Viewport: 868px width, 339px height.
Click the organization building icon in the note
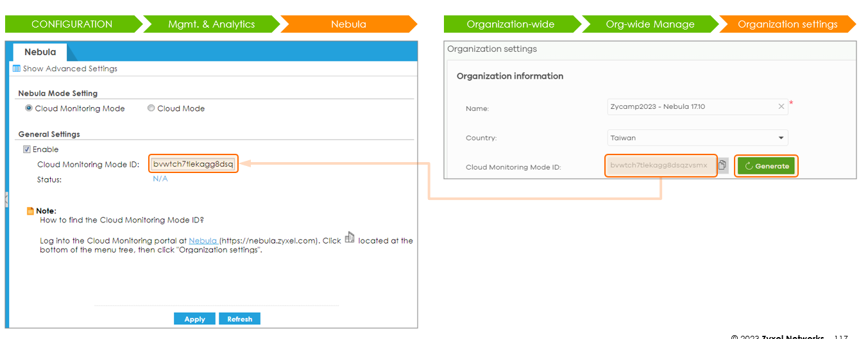click(350, 238)
